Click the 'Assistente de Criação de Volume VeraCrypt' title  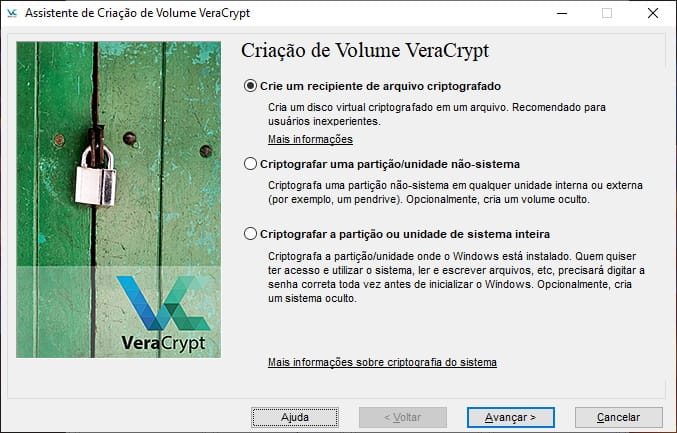point(137,13)
